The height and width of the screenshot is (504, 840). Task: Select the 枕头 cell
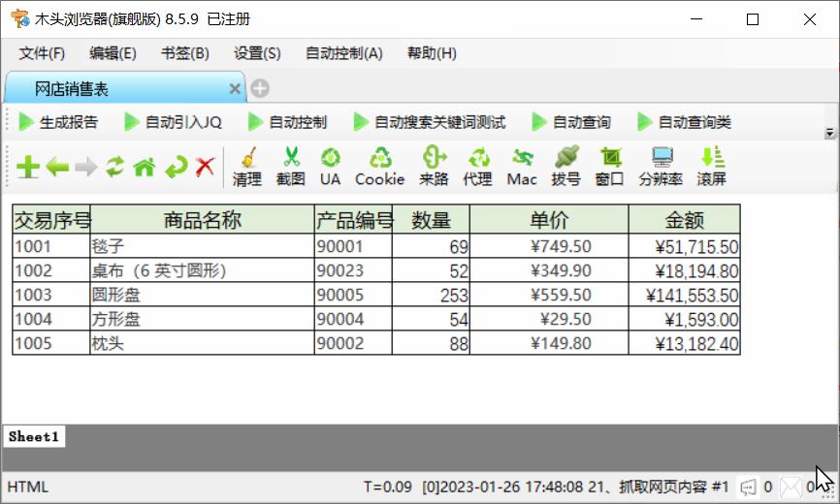coord(202,343)
